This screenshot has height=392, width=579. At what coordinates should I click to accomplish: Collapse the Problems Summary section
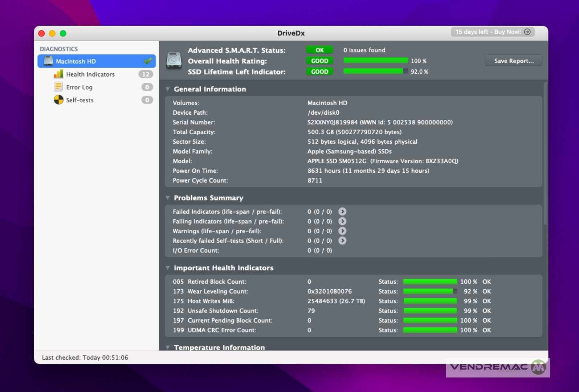[x=168, y=198]
